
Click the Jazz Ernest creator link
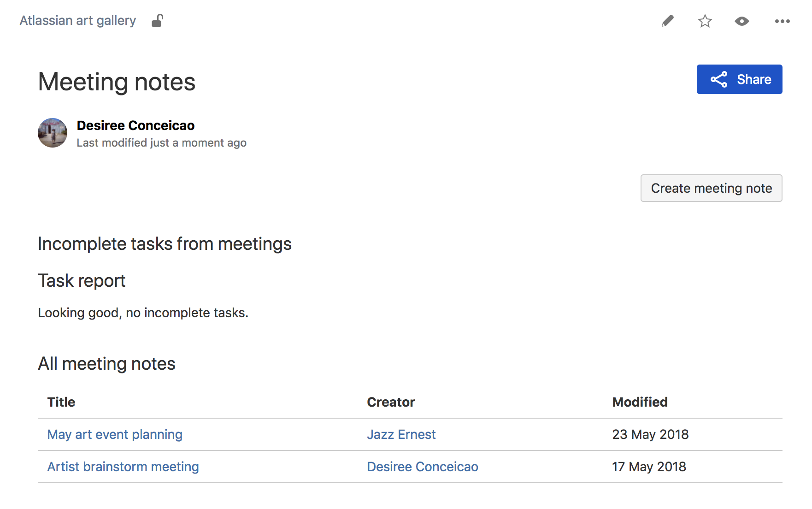tap(401, 434)
